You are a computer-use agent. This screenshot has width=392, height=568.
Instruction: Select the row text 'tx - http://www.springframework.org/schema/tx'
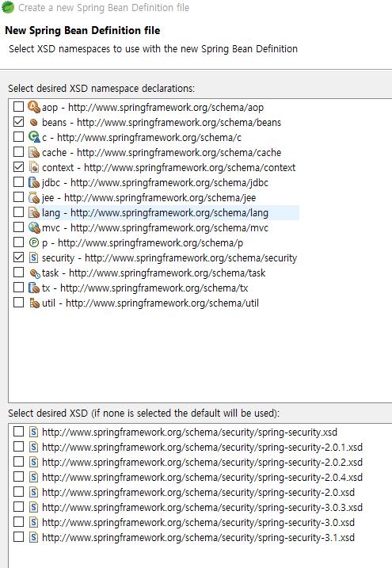click(x=145, y=288)
